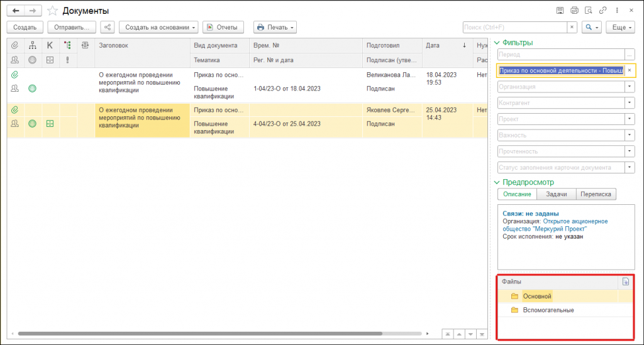Click the Подготовил column header
The height and width of the screenshot is (345, 644).
click(x=392, y=45)
